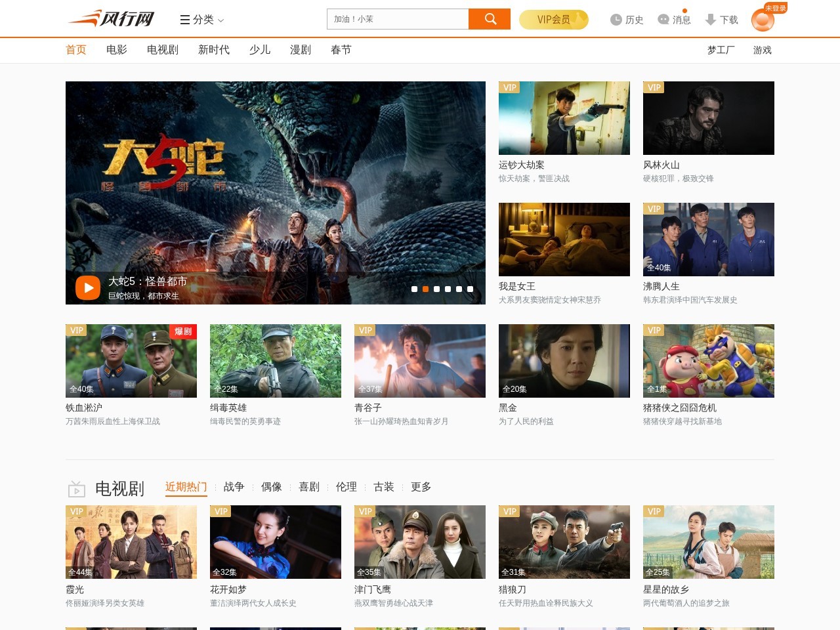Click the Funshion site logo
Screen dimensions: 840x630
112,18
